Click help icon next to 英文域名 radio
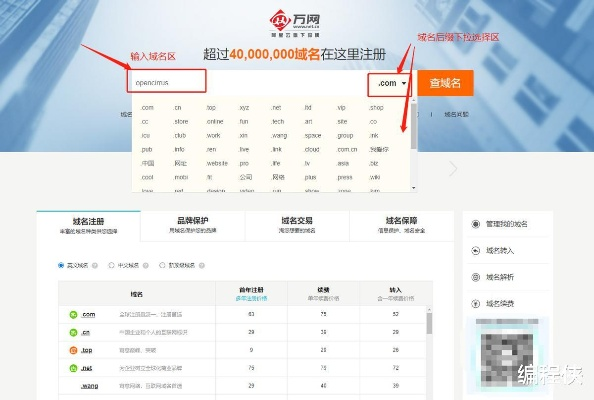The image size is (594, 400). click(95, 266)
